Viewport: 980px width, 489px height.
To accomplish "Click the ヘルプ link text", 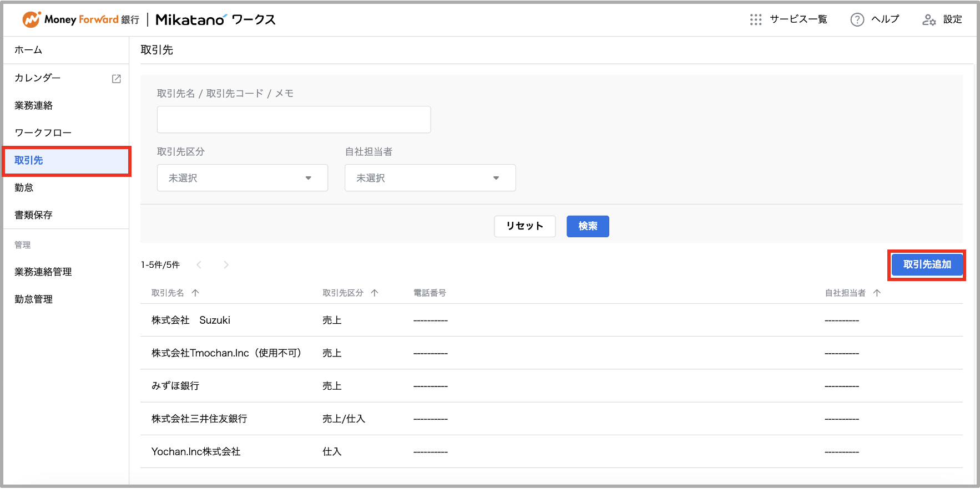I will pyautogui.click(x=885, y=19).
